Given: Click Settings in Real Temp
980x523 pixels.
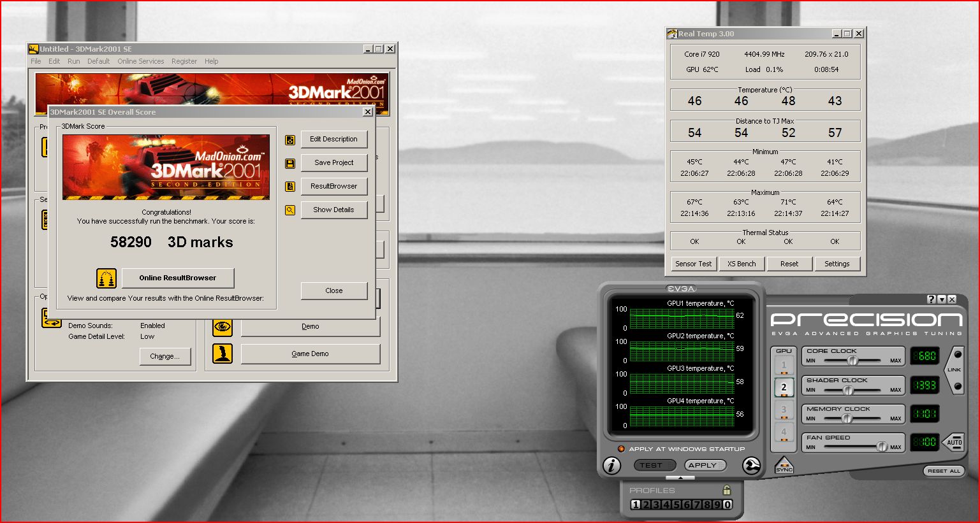Looking at the screenshot, I should point(837,264).
